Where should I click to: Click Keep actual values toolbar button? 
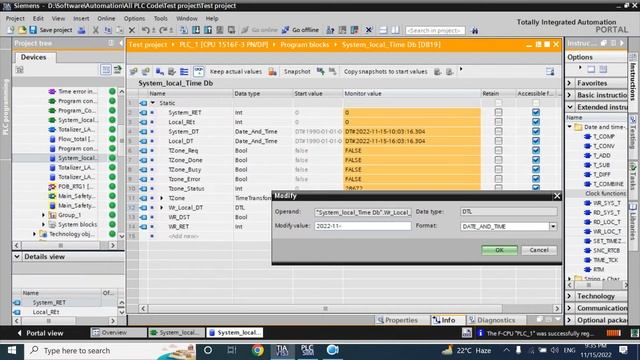tap(236, 71)
